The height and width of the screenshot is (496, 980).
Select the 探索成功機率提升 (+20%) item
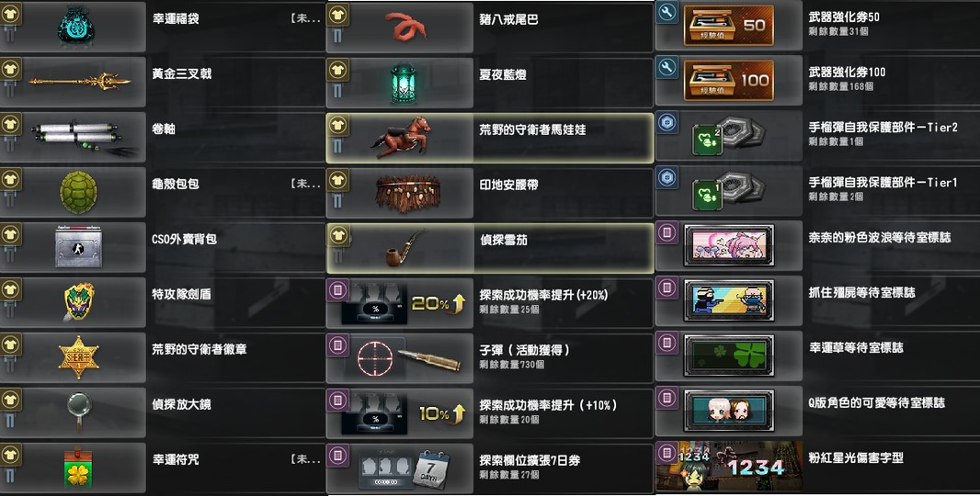click(489, 302)
